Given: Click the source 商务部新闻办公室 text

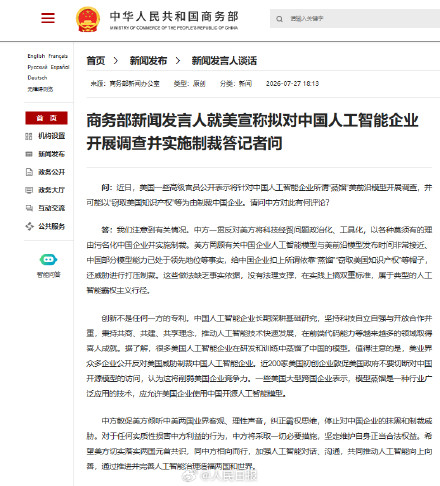Looking at the screenshot, I should (x=134, y=84).
